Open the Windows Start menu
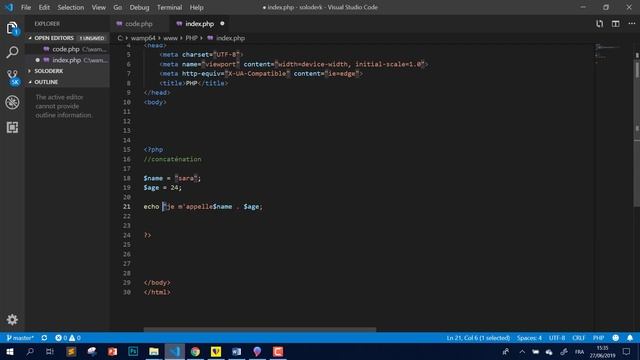This screenshot has height=360, width=640. (x=10, y=351)
